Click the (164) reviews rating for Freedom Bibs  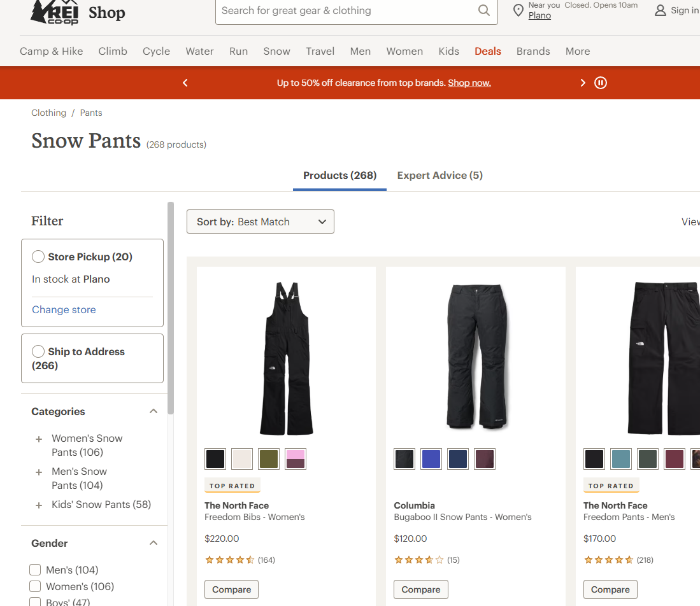click(x=239, y=560)
